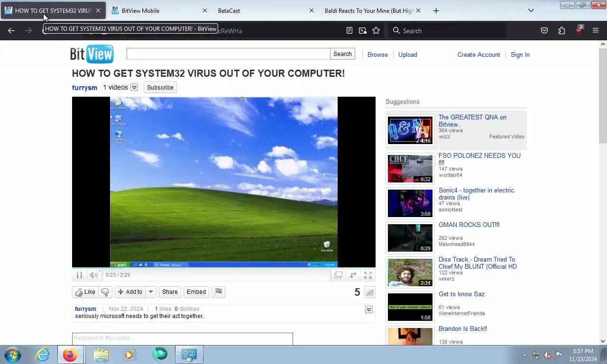Open Pocket save icon in toolbar
The height and width of the screenshot is (364, 607).
[544, 30]
